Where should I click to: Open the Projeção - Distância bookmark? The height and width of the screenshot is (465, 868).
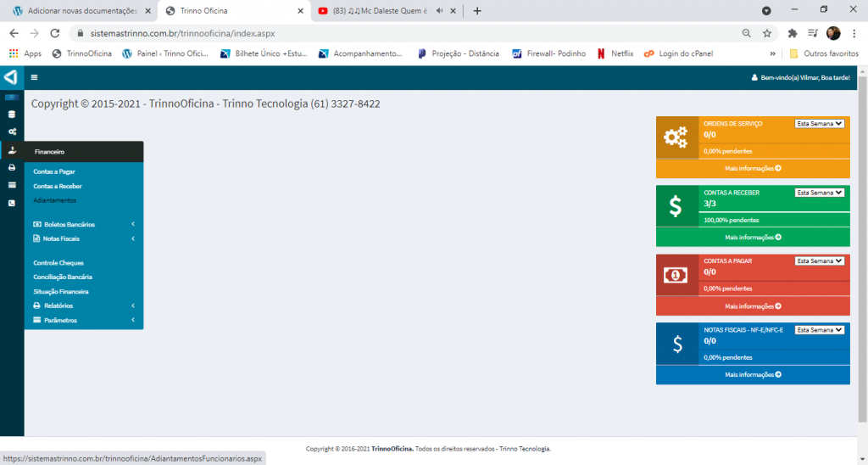(459, 53)
